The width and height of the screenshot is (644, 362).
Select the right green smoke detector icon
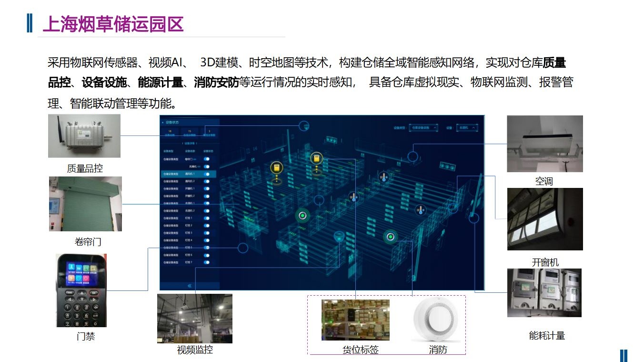click(391, 236)
